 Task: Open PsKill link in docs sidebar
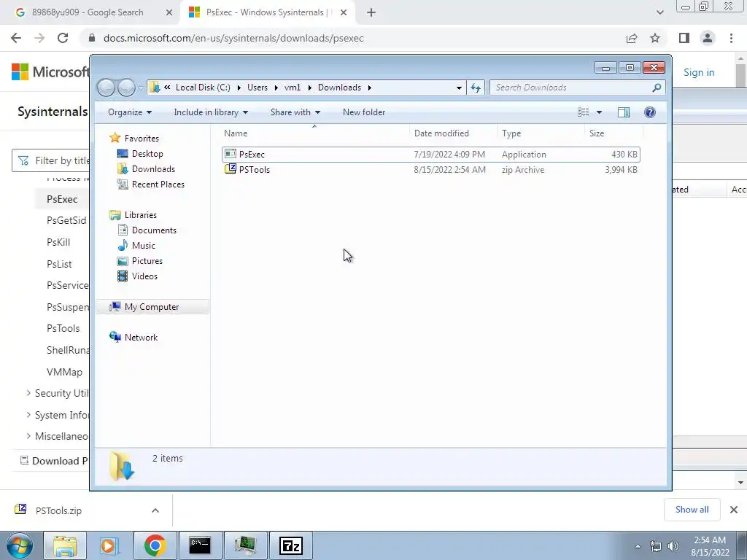click(x=58, y=242)
